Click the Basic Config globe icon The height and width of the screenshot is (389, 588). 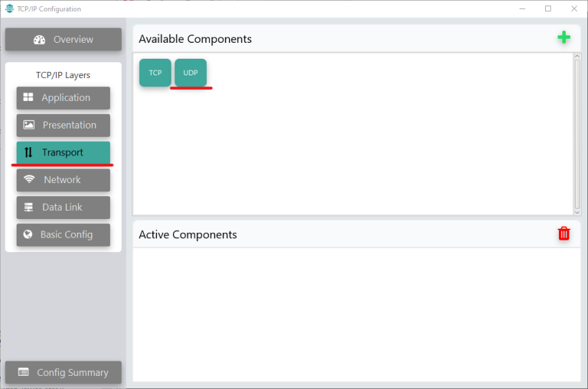tap(28, 234)
